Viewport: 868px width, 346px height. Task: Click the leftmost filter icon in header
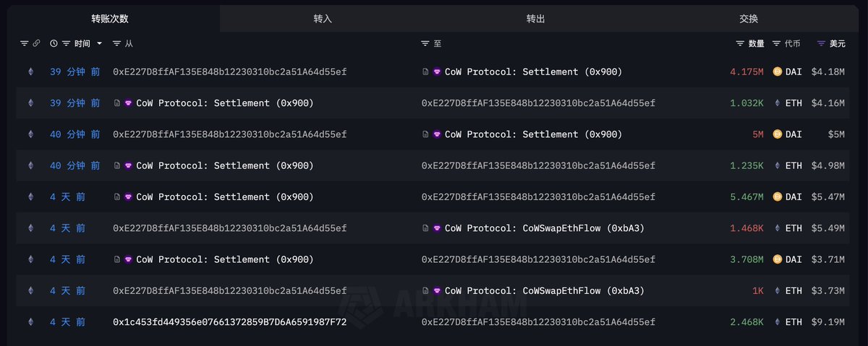(24, 43)
